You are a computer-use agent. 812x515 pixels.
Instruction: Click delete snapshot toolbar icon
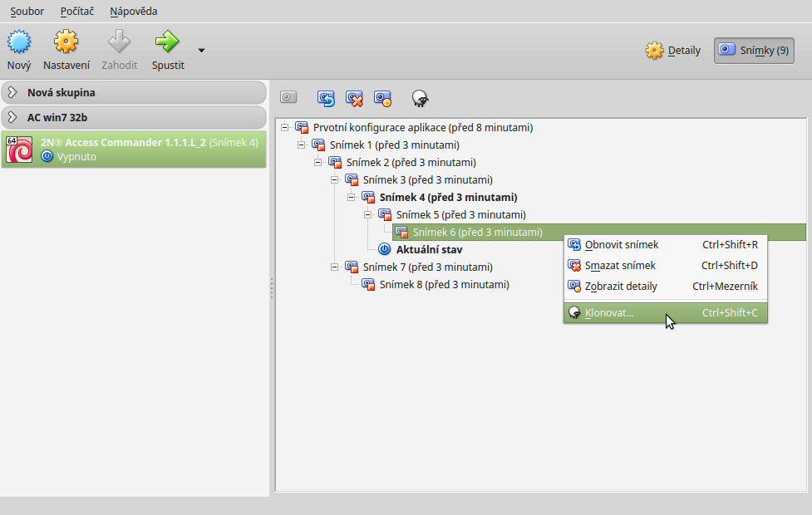point(354,98)
